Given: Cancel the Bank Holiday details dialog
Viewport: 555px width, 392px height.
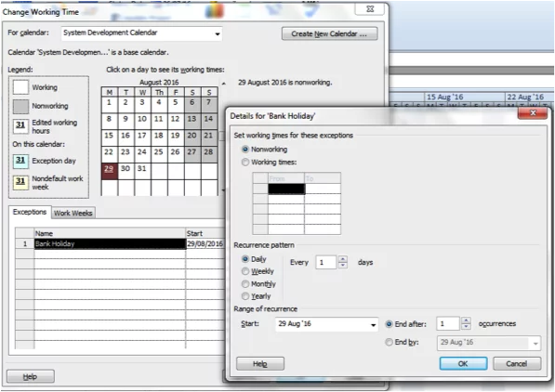Looking at the screenshot, I should click(517, 364).
